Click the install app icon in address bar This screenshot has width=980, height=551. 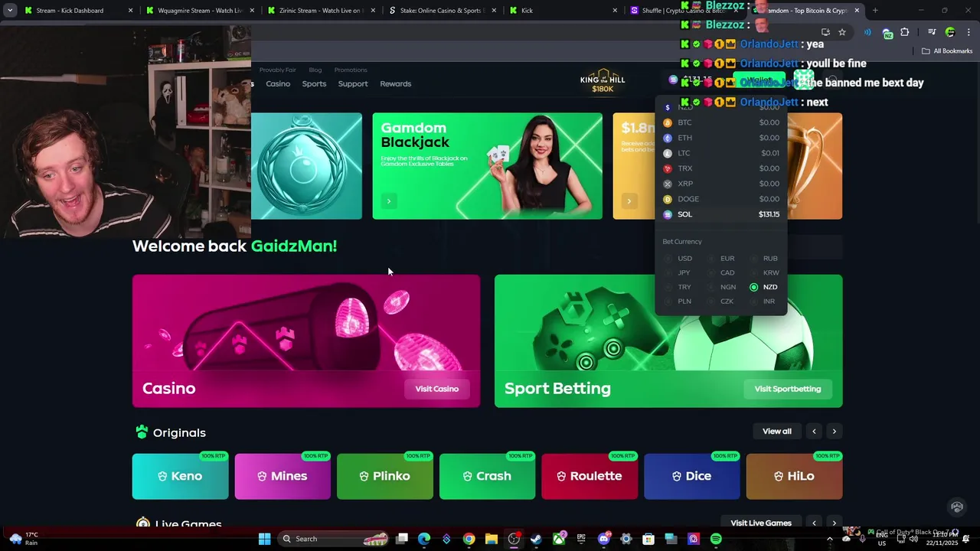[825, 32]
